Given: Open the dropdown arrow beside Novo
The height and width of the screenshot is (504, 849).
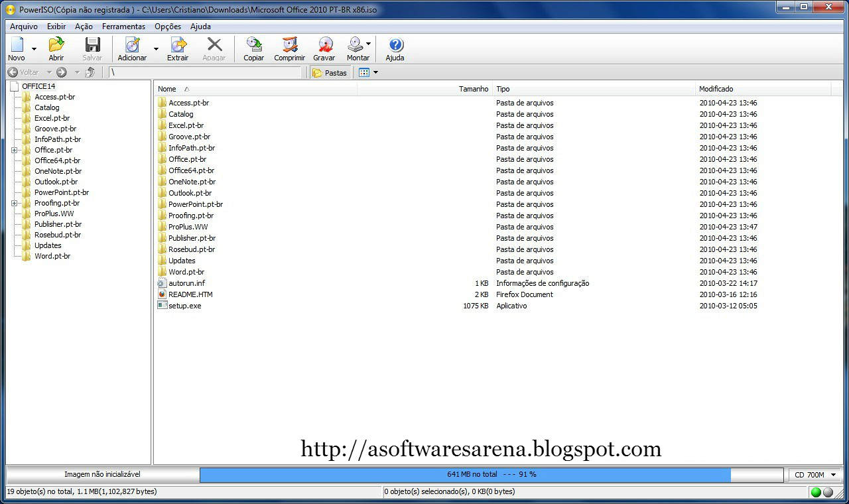Looking at the screenshot, I should [34, 49].
